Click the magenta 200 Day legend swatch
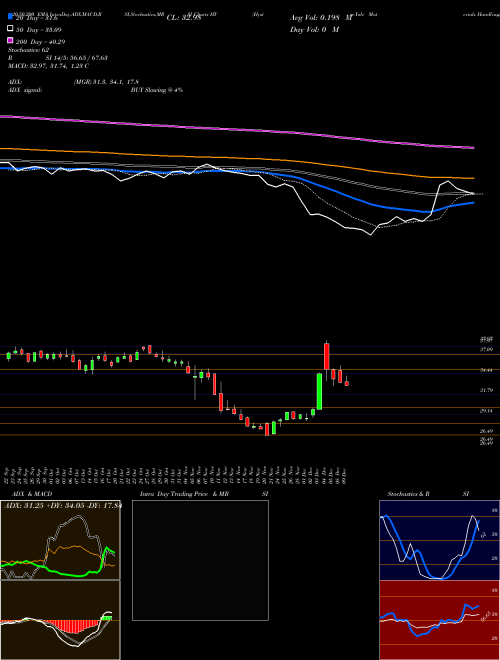 11,40
